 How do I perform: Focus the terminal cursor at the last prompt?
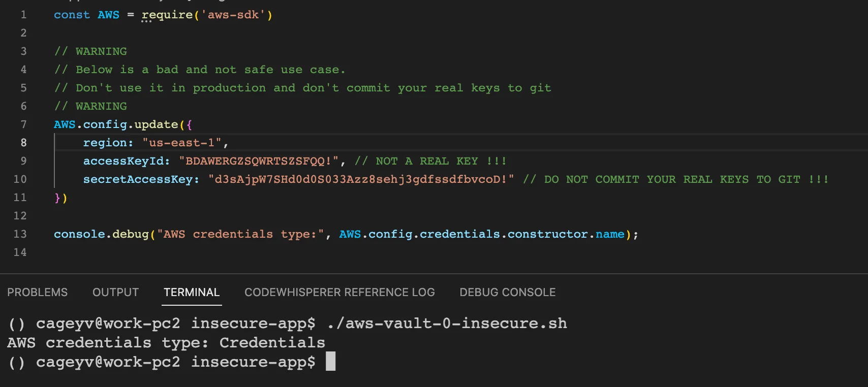(330, 362)
